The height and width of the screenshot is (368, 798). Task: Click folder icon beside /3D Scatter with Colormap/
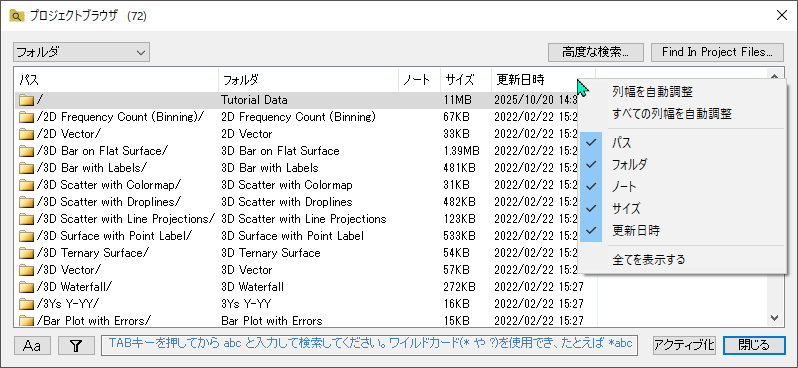tap(26, 185)
